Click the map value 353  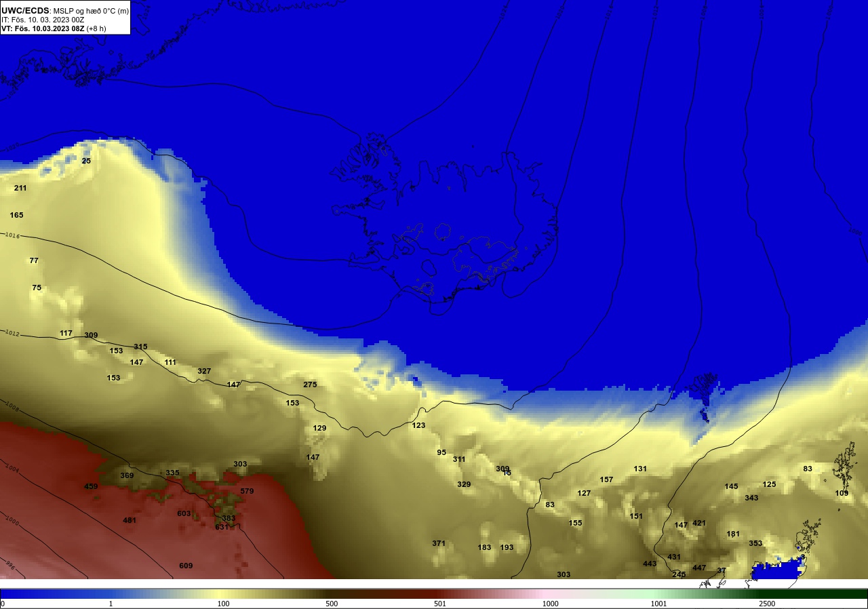coord(755,543)
